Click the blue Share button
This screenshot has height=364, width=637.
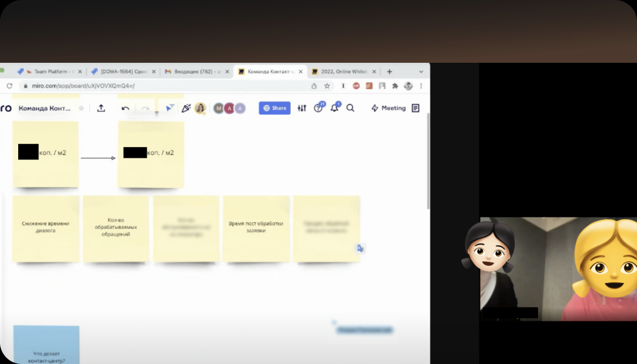tap(274, 108)
